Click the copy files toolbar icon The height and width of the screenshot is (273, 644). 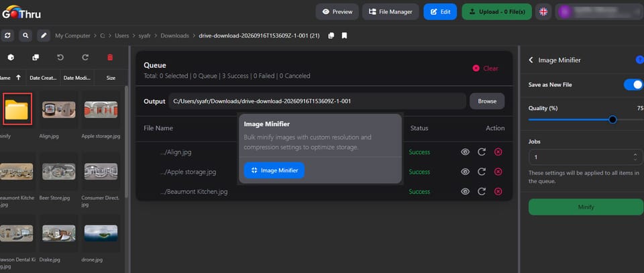click(36, 58)
